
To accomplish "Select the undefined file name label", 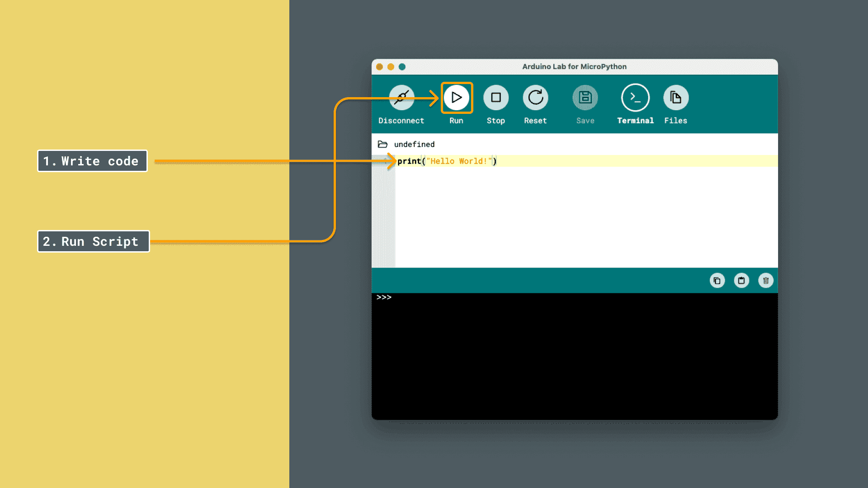I will (414, 144).
